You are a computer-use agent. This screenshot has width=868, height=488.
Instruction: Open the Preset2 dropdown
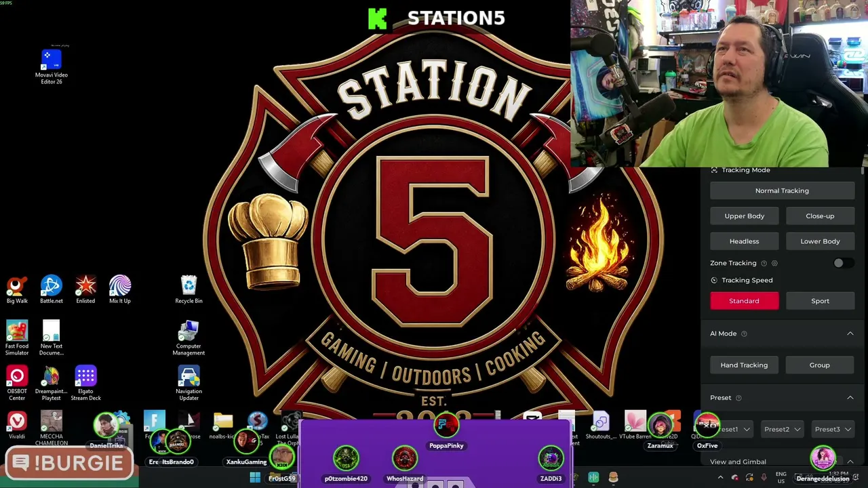pos(782,429)
